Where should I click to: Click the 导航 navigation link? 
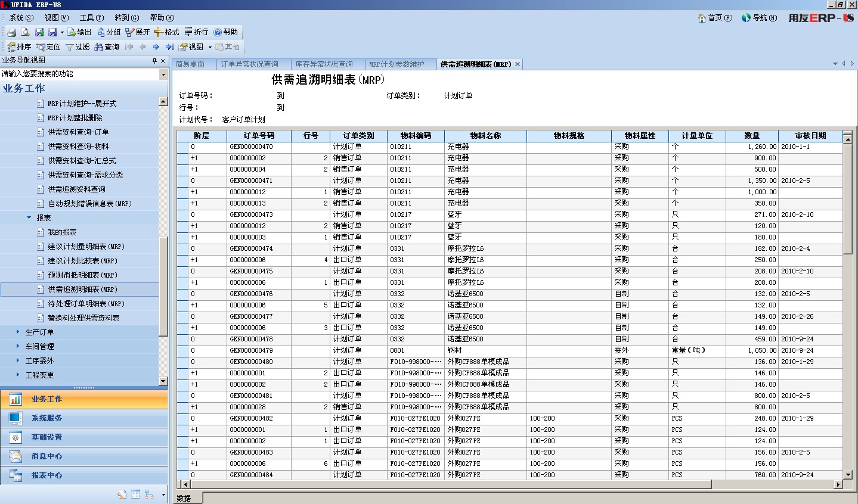(760, 18)
